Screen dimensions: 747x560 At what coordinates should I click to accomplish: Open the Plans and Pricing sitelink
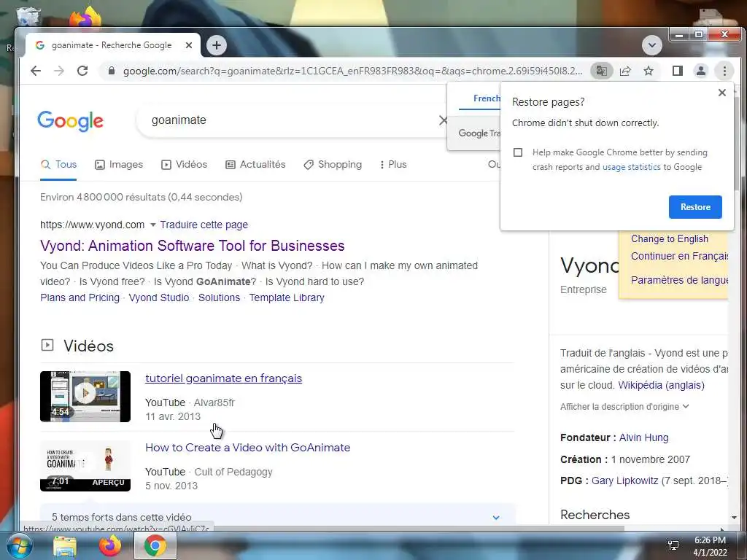pyautogui.click(x=80, y=297)
